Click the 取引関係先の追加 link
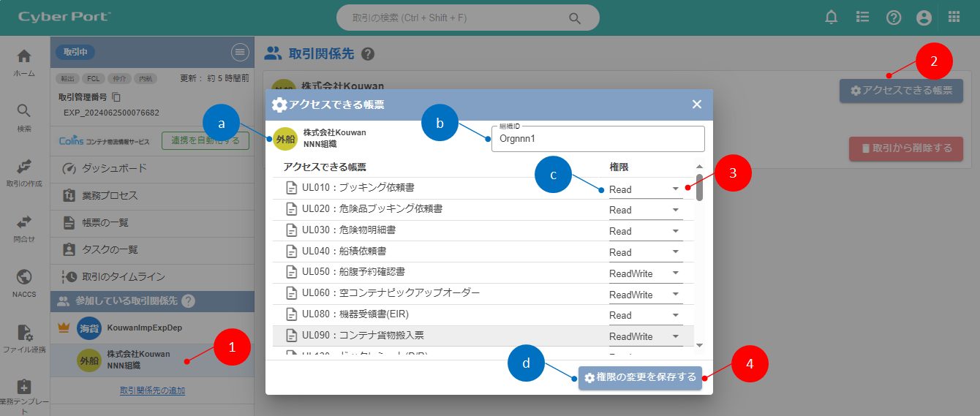The width and height of the screenshot is (980, 416). 152,390
